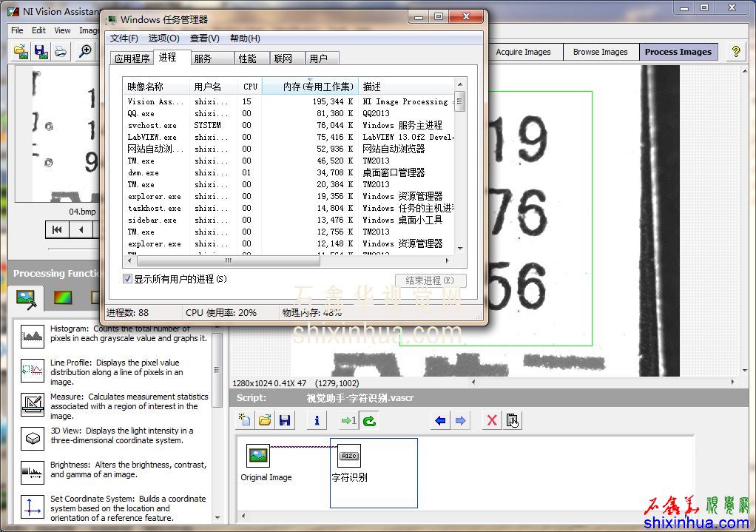The image size is (756, 532).
Task: Save script floppy disk icon
Action: 285,420
